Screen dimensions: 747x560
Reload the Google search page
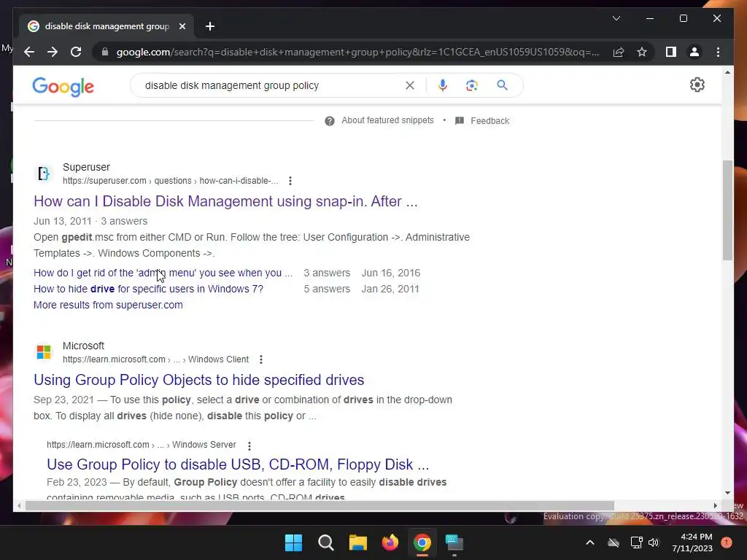(x=76, y=52)
